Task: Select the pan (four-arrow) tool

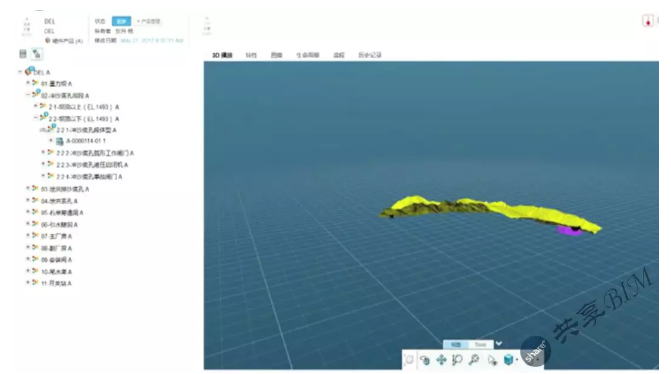Action: pyautogui.click(x=441, y=360)
